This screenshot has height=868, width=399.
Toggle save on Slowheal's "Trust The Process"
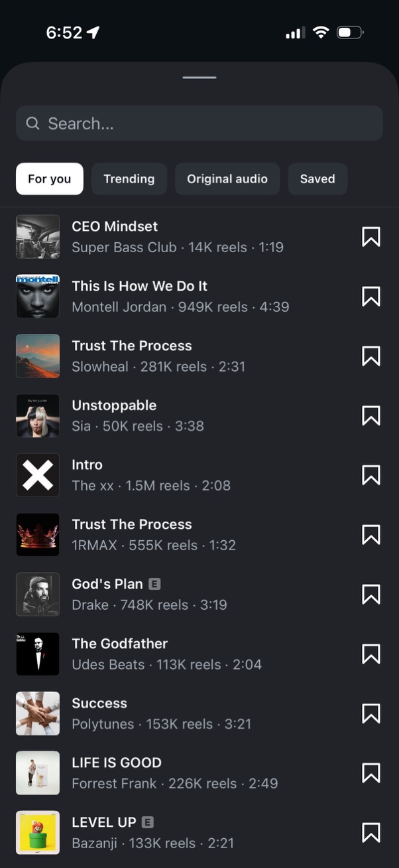click(370, 356)
